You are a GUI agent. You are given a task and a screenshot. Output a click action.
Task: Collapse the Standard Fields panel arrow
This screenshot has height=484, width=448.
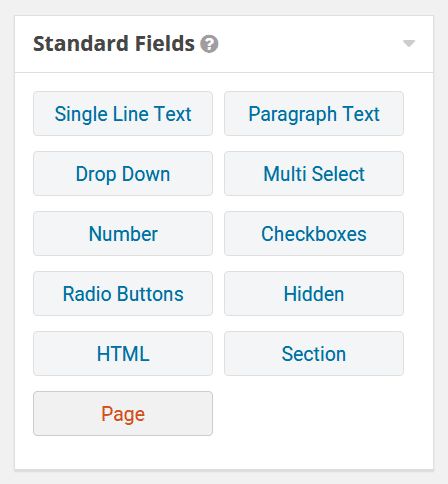click(409, 43)
